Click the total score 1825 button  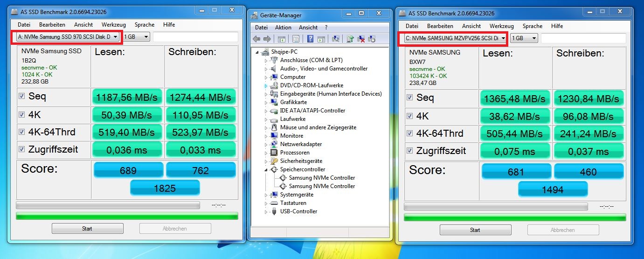pyautogui.click(x=165, y=188)
